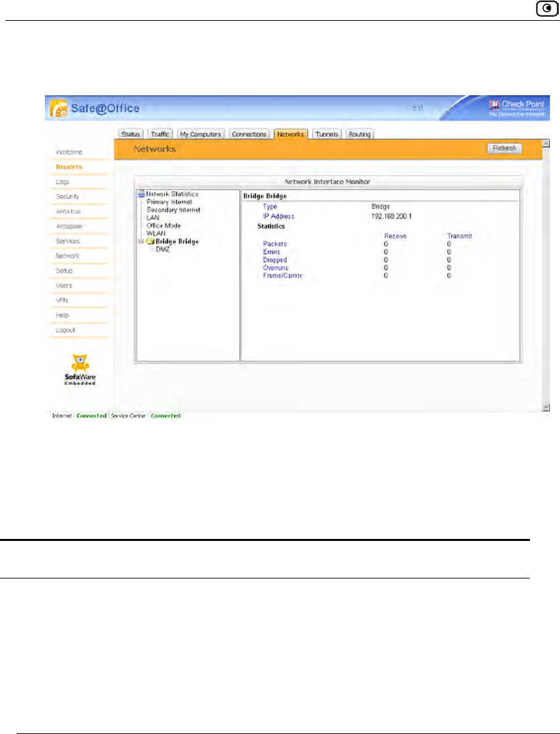Select WLAN in the tree
Screen dimensions: 560x734
pyautogui.click(x=156, y=233)
